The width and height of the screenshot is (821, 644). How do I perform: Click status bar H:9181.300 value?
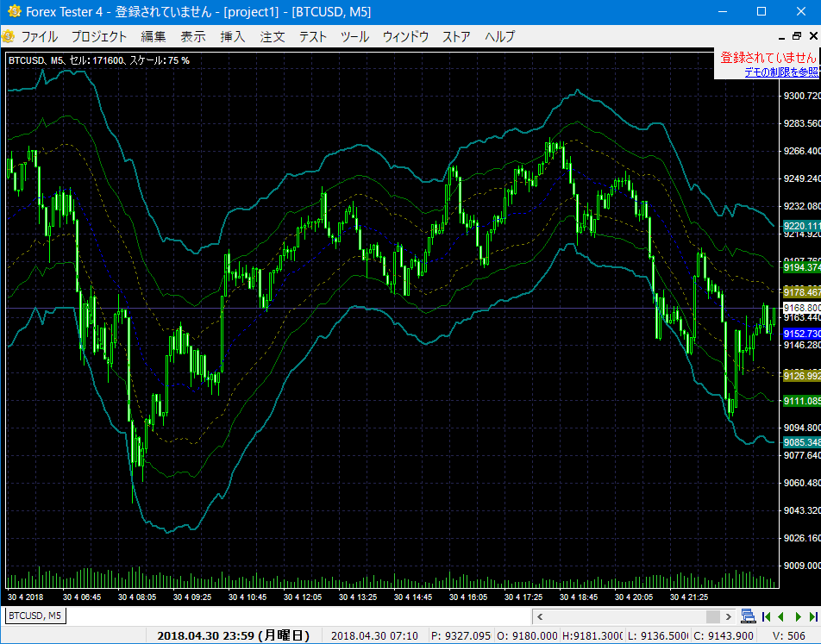coord(592,636)
